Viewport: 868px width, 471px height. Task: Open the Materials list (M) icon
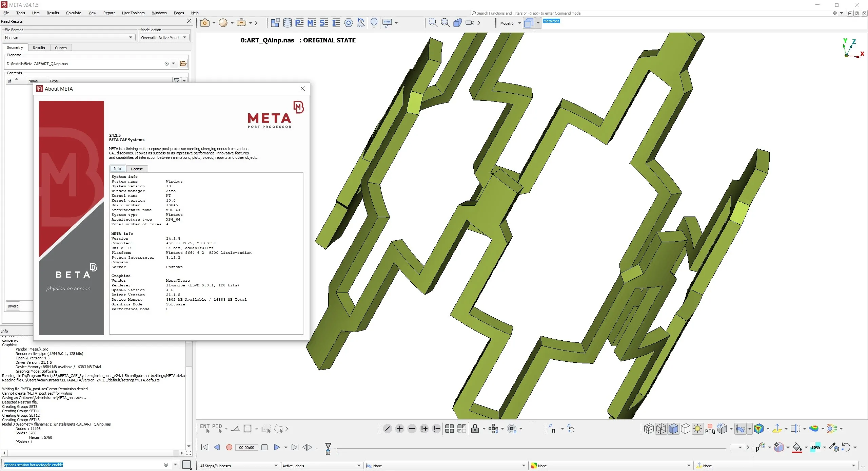click(x=312, y=23)
